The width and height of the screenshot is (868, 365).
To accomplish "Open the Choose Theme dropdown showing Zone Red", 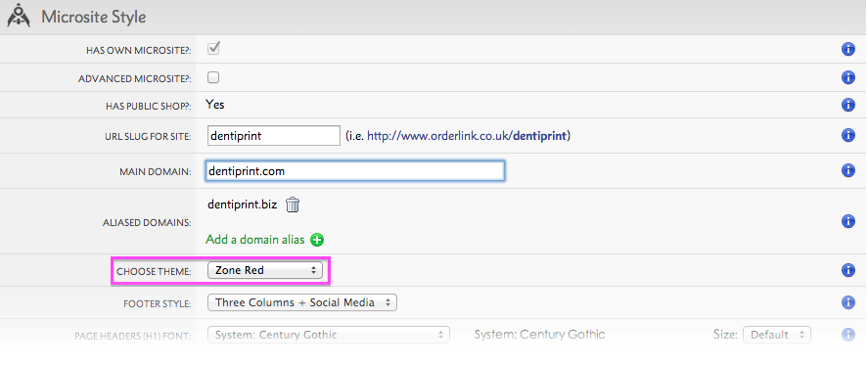I will 264,270.
